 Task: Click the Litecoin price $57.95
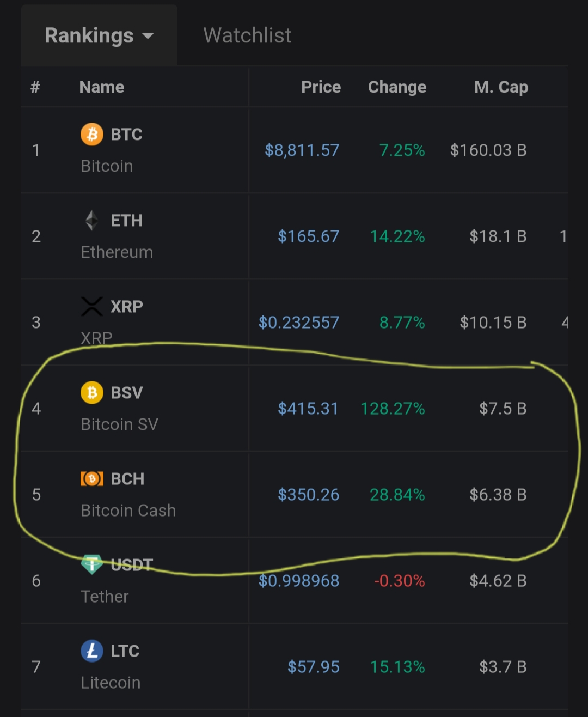tap(313, 667)
